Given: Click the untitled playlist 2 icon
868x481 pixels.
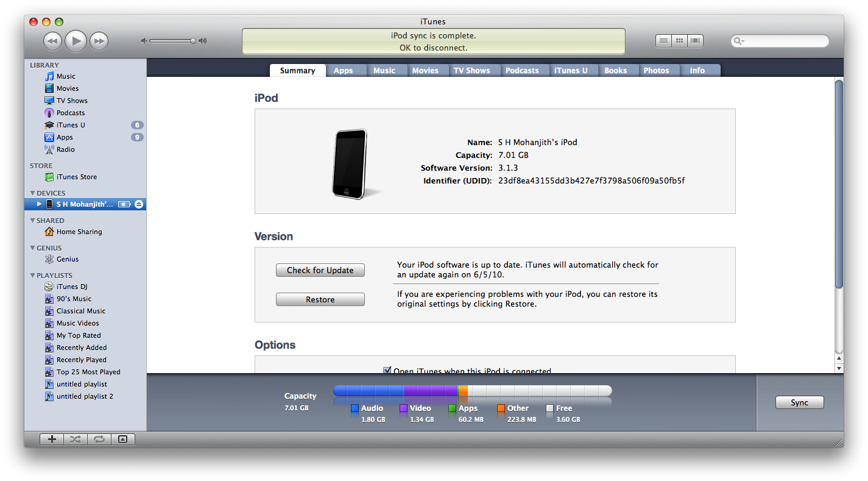Looking at the screenshot, I should coord(49,396).
